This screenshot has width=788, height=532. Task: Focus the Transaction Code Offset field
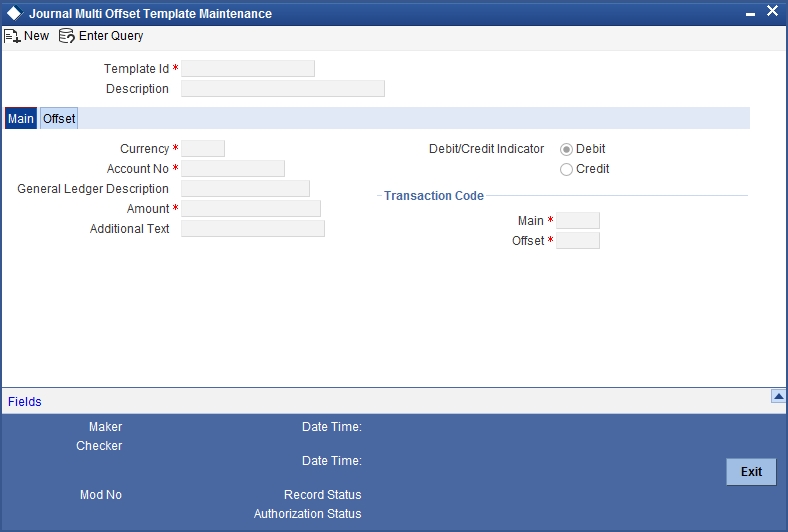click(578, 241)
